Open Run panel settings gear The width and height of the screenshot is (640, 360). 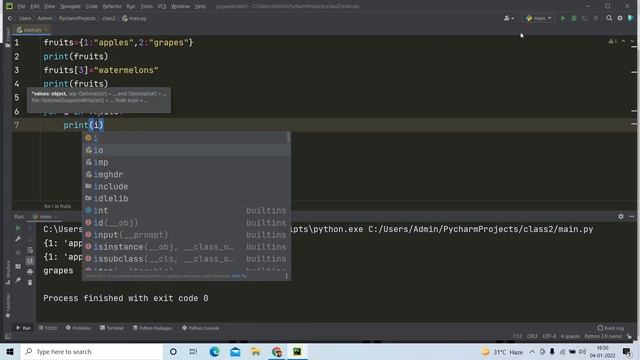pos(621,216)
